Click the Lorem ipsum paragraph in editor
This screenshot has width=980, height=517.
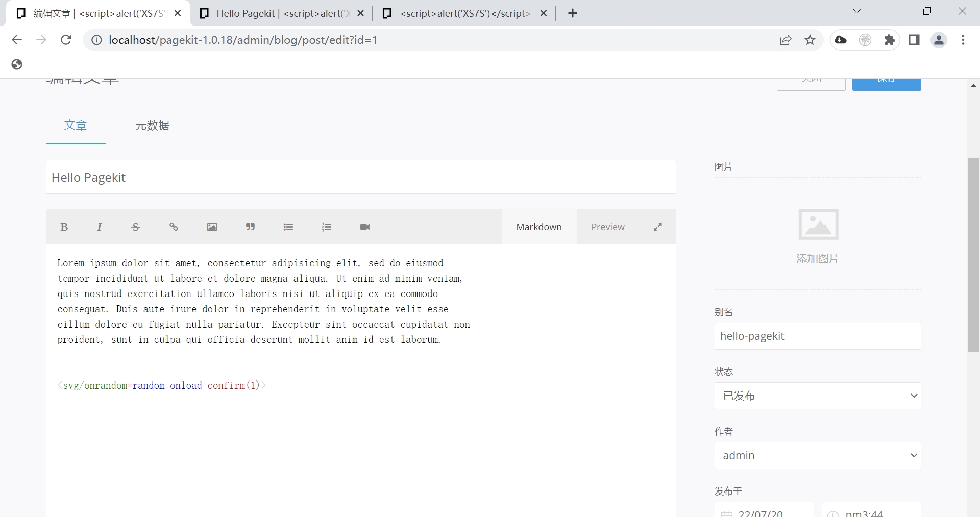pyautogui.click(x=263, y=301)
